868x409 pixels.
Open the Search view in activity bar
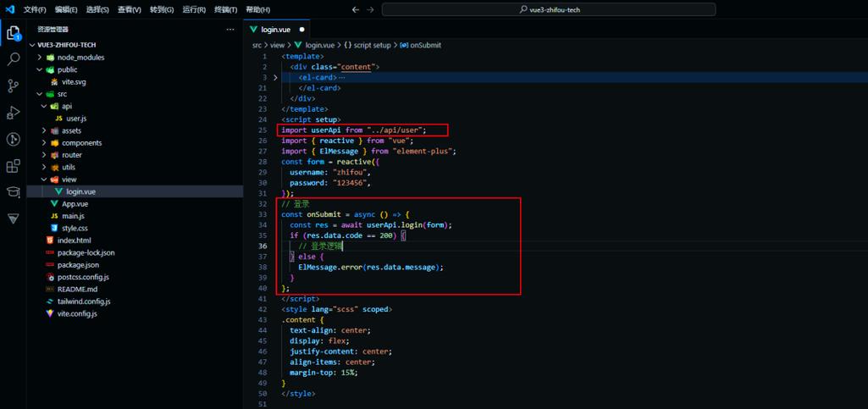click(x=14, y=59)
